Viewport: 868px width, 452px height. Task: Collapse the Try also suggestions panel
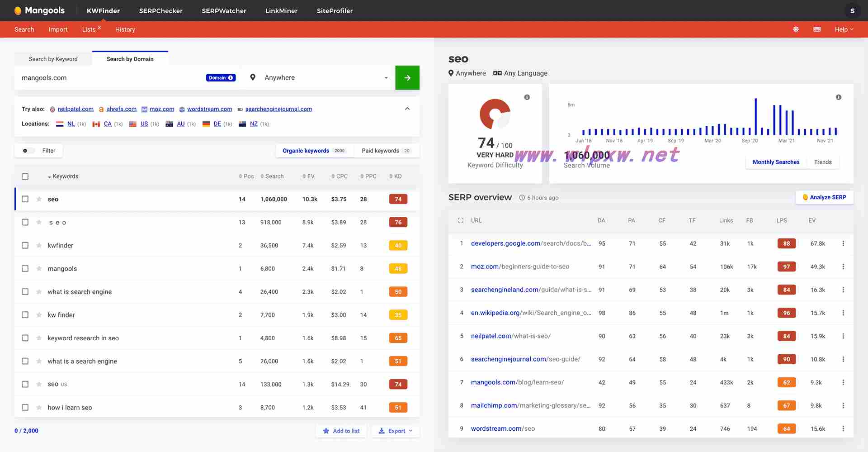click(407, 109)
